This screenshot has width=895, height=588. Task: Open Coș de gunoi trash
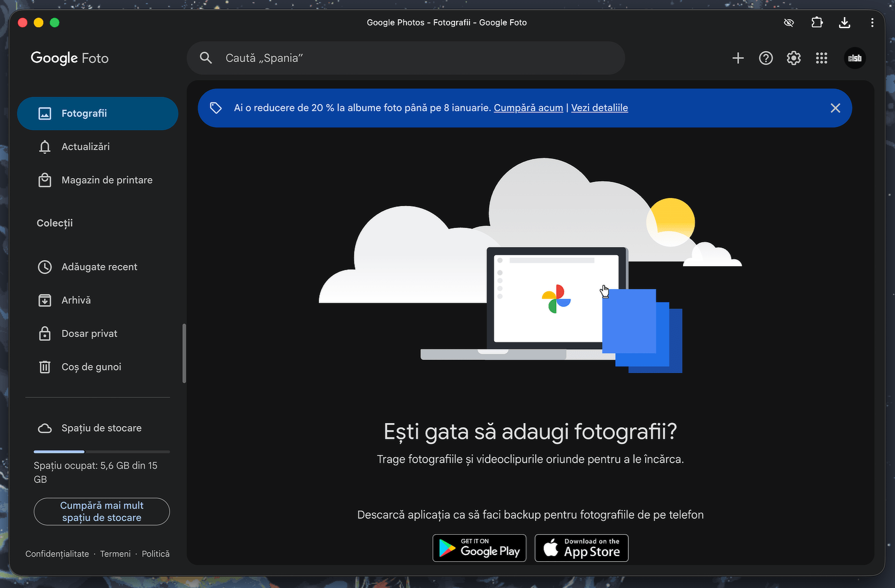pos(91,367)
